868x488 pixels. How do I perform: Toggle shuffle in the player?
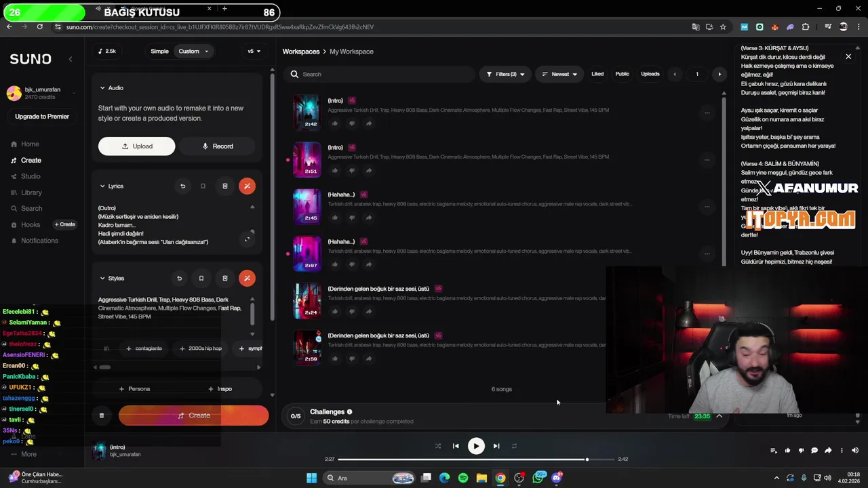pos(437,446)
